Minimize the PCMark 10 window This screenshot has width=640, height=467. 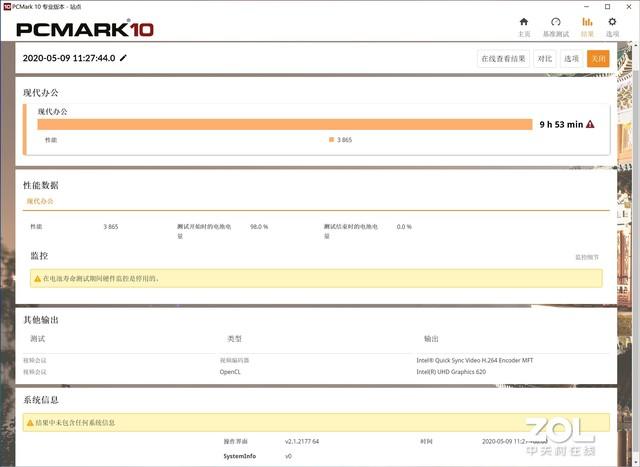pos(587,7)
